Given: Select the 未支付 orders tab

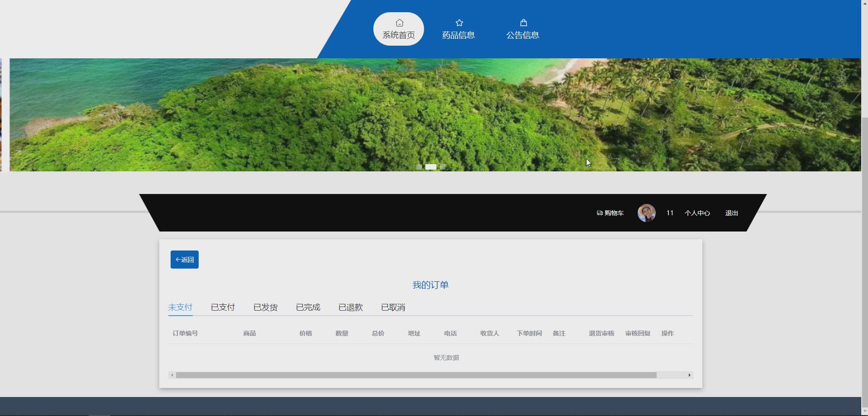Looking at the screenshot, I should [x=181, y=307].
